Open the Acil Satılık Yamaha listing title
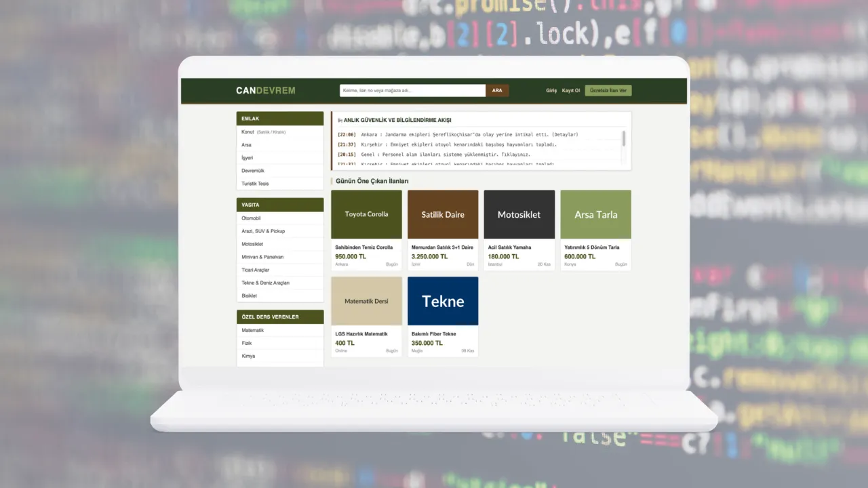The width and height of the screenshot is (868, 488). tap(509, 247)
